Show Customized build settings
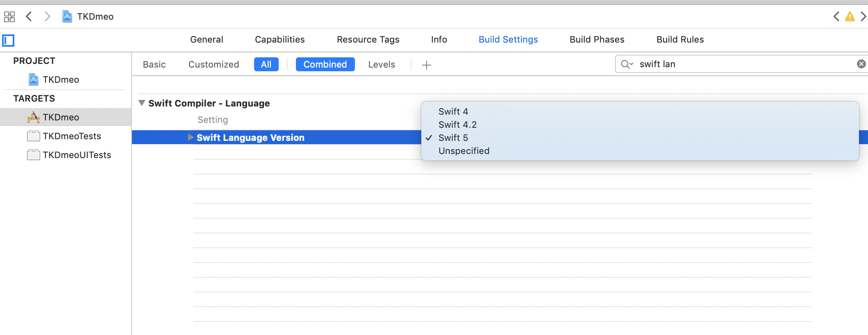868x335 pixels. [214, 64]
